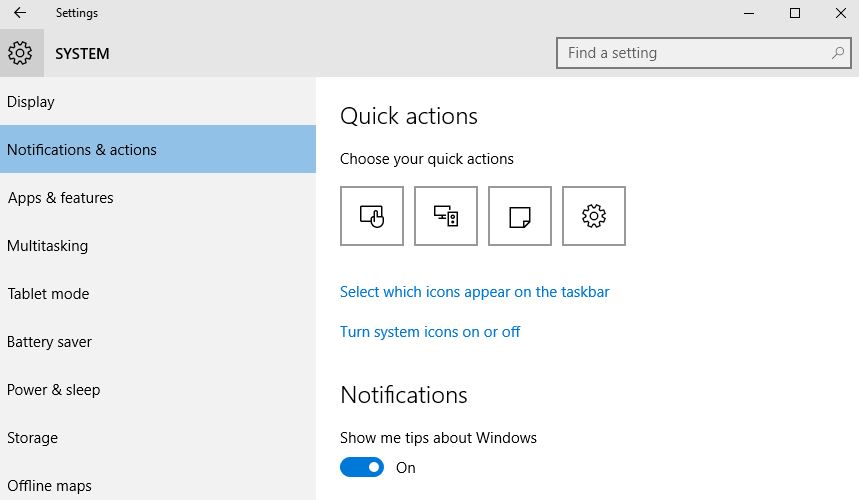859x500 pixels.
Task: Open Turn system icons on or off link
Action: [x=430, y=332]
